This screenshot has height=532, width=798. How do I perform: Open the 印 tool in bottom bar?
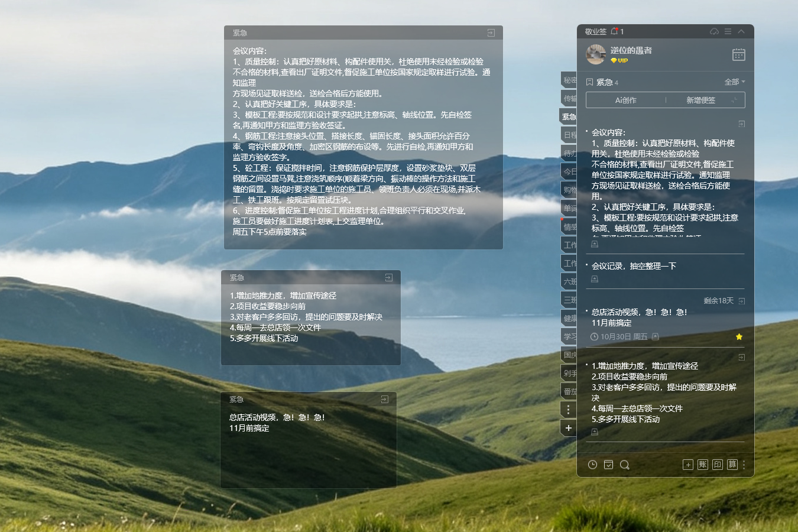[x=717, y=465]
